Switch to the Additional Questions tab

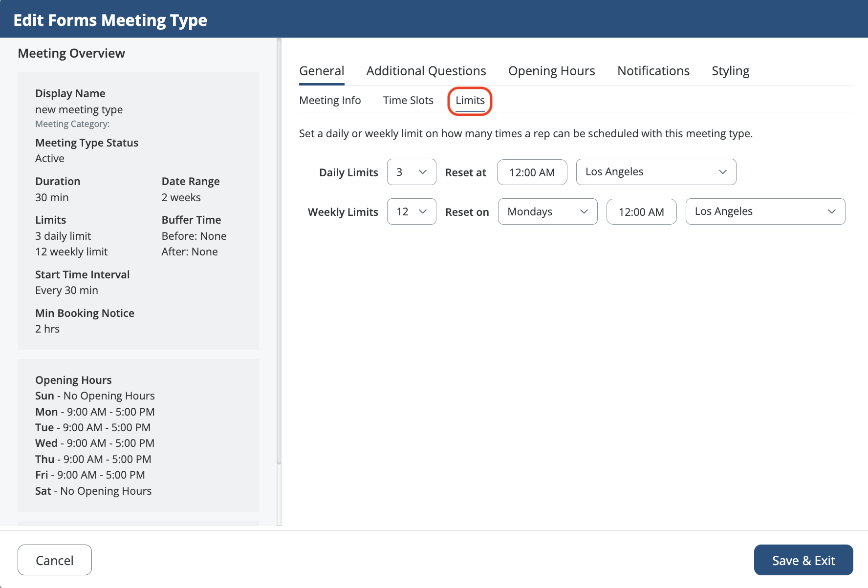pyautogui.click(x=426, y=71)
